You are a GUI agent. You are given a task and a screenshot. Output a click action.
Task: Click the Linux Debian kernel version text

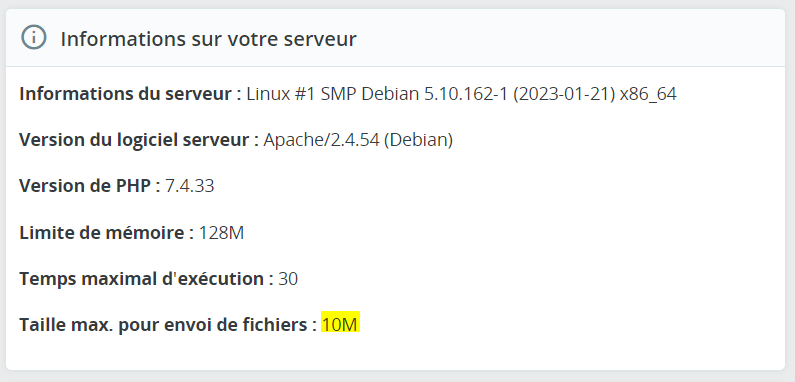point(461,94)
